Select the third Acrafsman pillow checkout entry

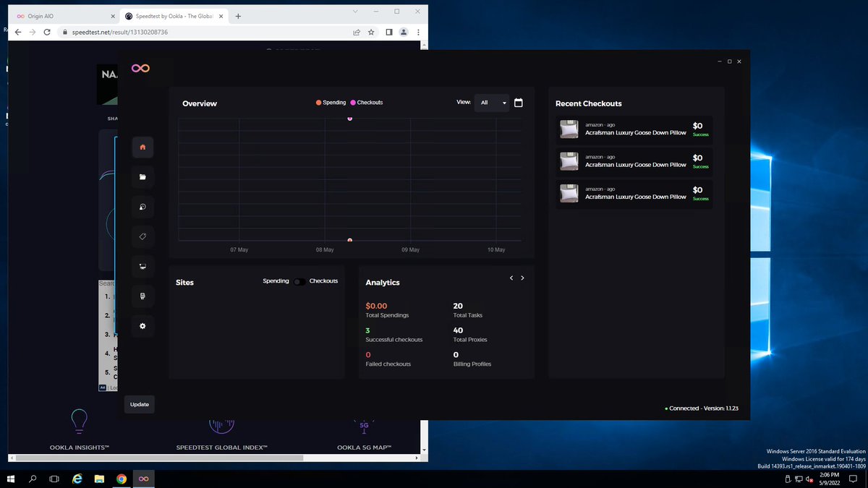[634, 193]
